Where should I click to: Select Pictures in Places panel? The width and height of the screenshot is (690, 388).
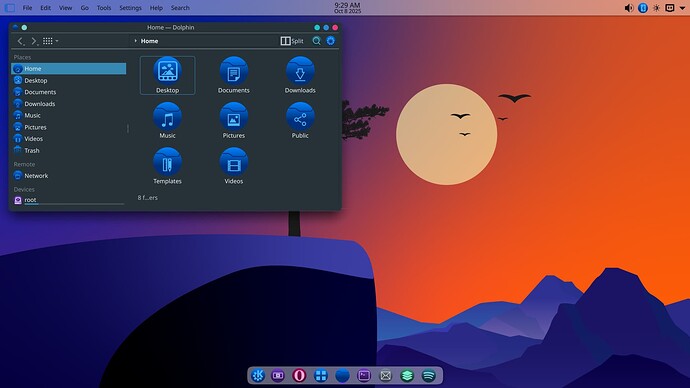[69, 127]
